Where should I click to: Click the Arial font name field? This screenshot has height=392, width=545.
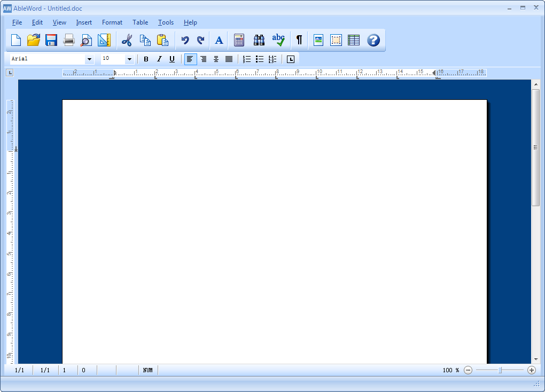click(x=48, y=59)
